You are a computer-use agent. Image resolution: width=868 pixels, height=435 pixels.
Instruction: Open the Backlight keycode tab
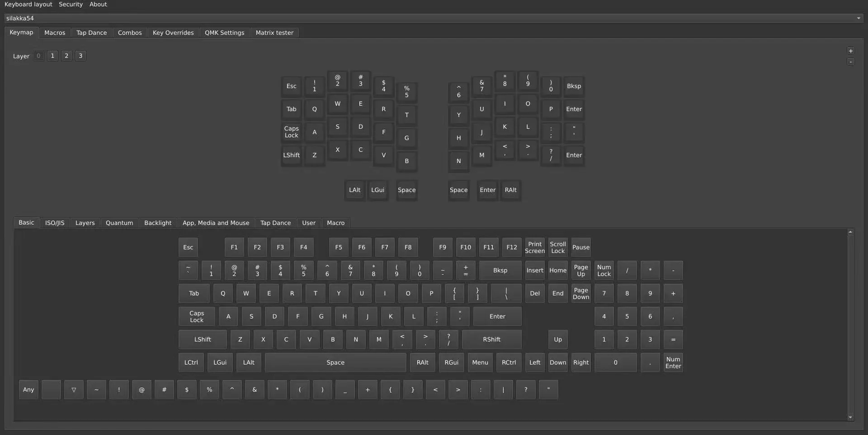coord(158,223)
